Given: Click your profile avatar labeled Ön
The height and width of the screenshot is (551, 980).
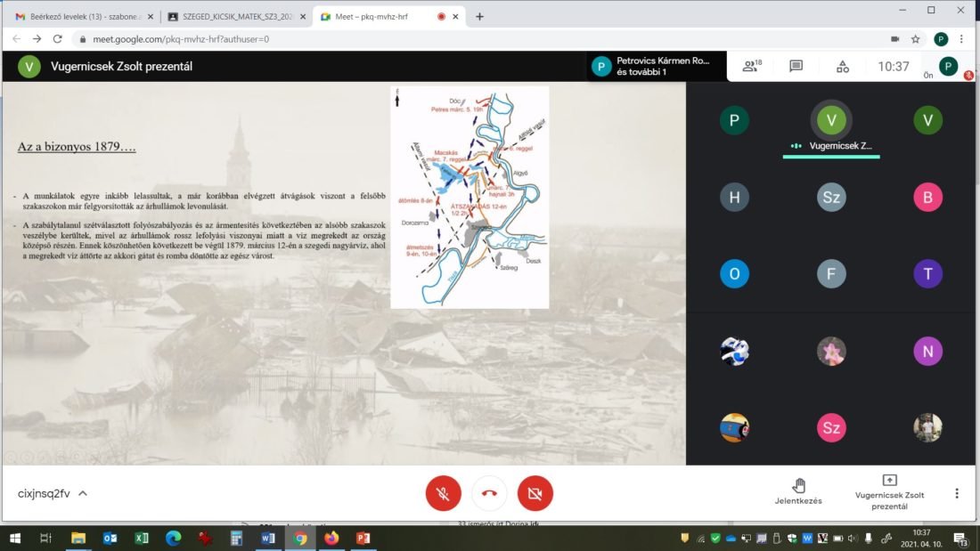Looking at the screenshot, I should coord(948,66).
